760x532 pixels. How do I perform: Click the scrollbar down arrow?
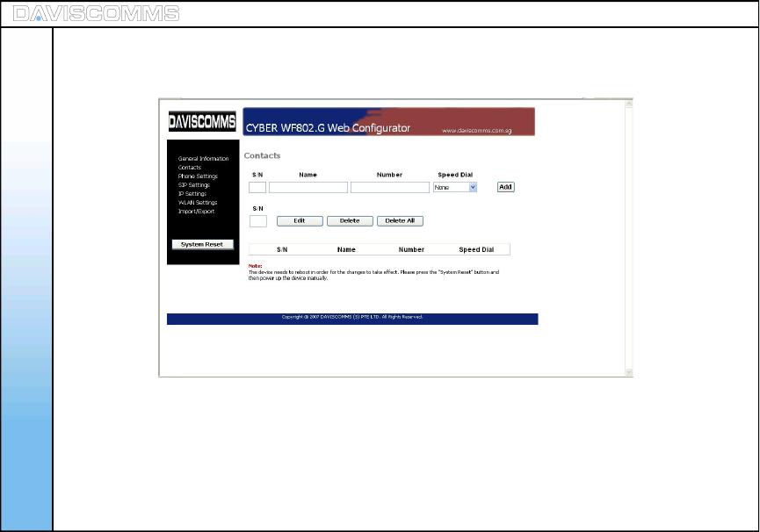[x=629, y=372]
